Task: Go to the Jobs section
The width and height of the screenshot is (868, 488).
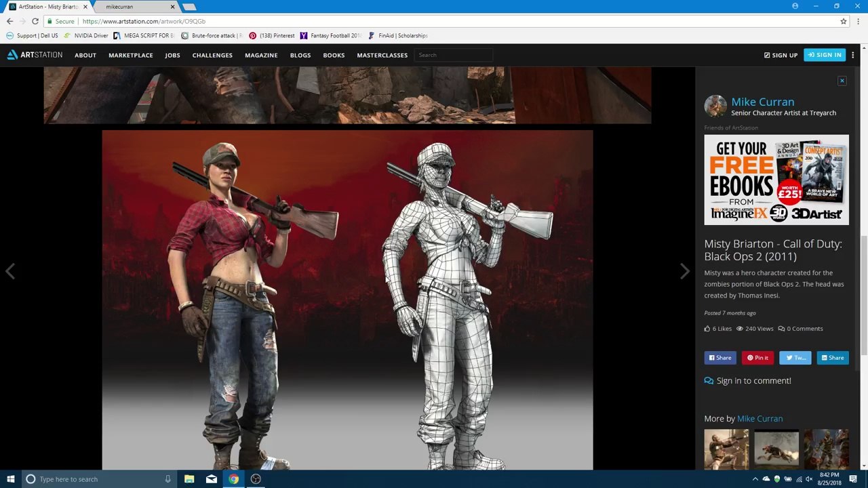Action: click(x=172, y=55)
